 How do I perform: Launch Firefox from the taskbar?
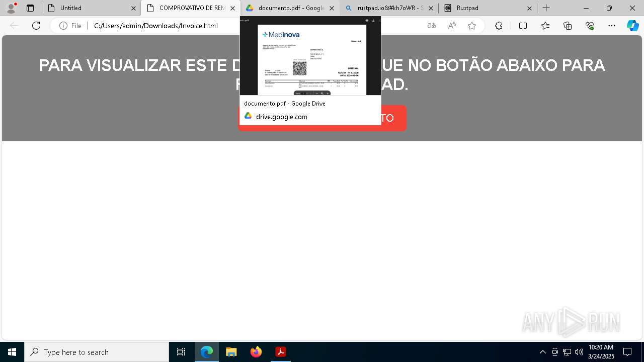tap(256, 352)
